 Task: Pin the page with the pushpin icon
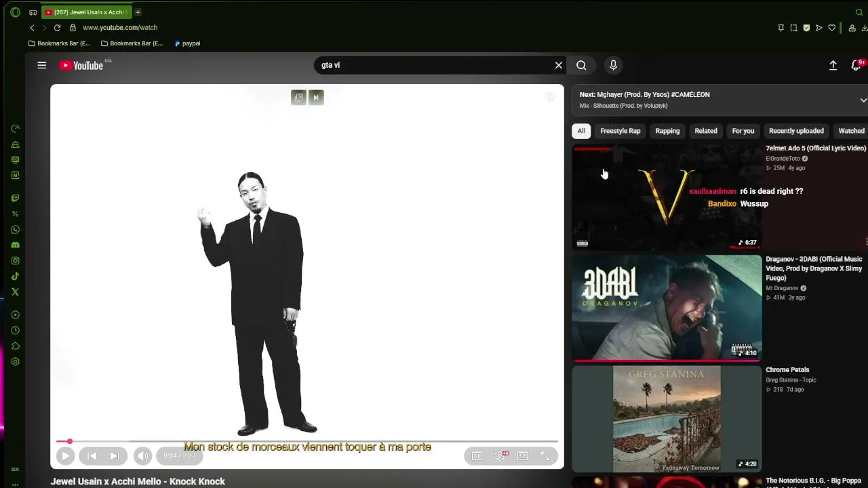click(781, 28)
